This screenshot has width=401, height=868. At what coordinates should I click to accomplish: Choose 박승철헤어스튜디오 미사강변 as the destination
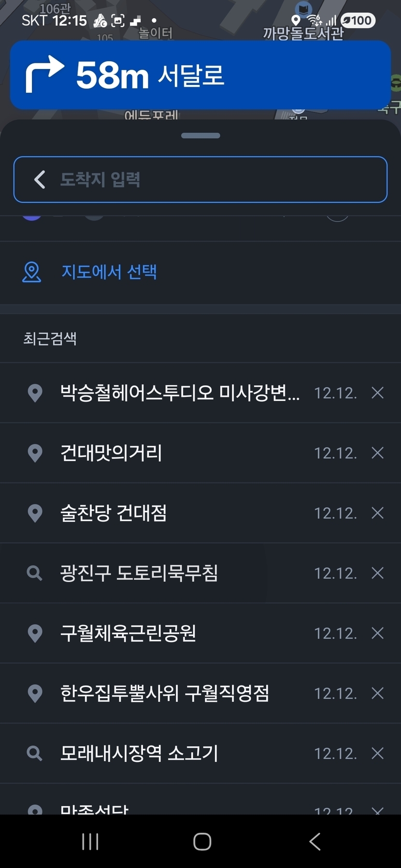(x=180, y=393)
